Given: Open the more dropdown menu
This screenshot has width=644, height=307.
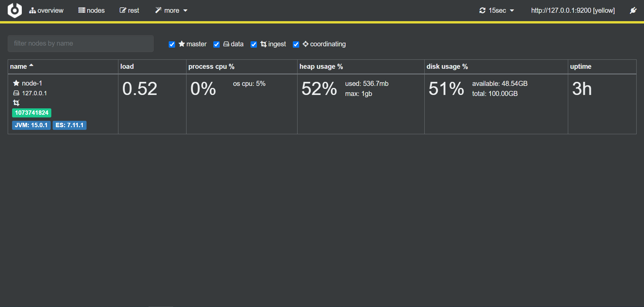Looking at the screenshot, I should point(171,10).
